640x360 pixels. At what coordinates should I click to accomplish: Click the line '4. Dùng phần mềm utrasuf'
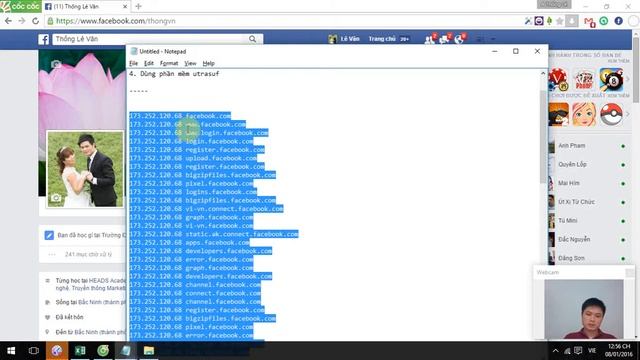click(x=174, y=74)
